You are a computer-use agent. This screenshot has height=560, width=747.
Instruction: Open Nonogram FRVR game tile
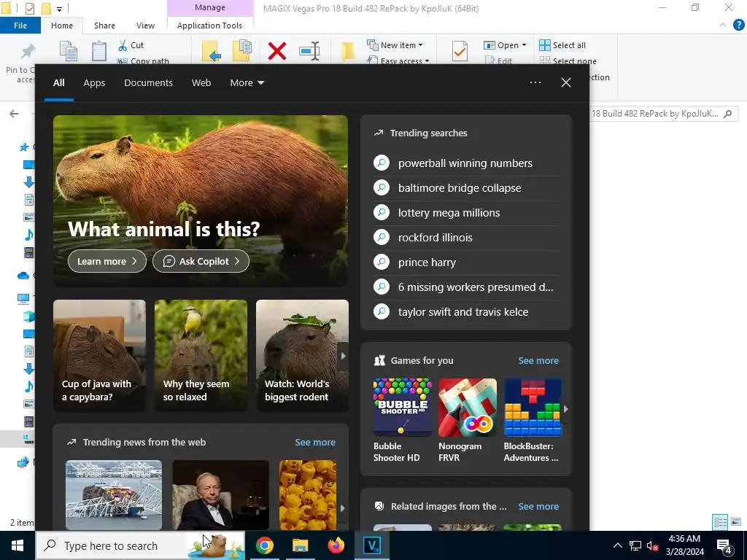point(467,420)
